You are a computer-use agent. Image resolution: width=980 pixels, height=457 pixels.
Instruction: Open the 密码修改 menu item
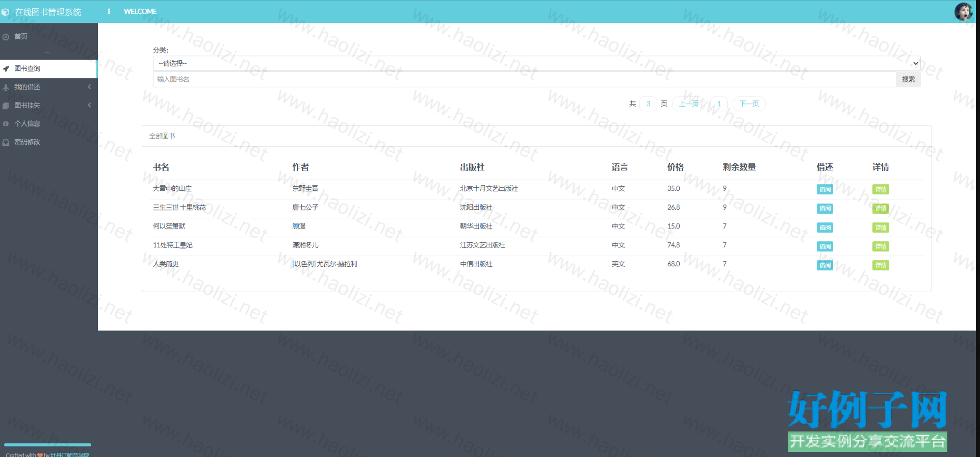click(28, 142)
